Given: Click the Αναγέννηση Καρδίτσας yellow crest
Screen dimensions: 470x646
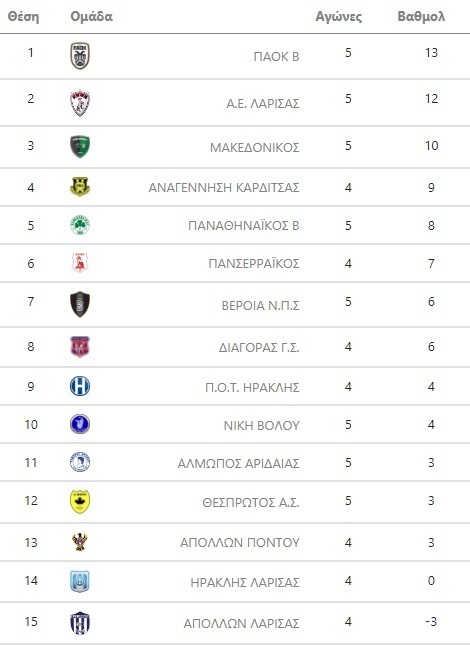Looking at the screenshot, I should (x=80, y=187).
